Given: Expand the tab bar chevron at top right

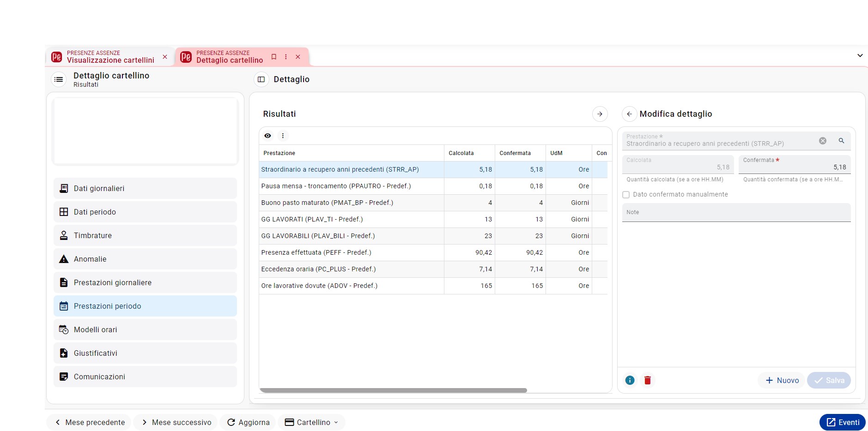Looking at the screenshot, I should point(860,55).
